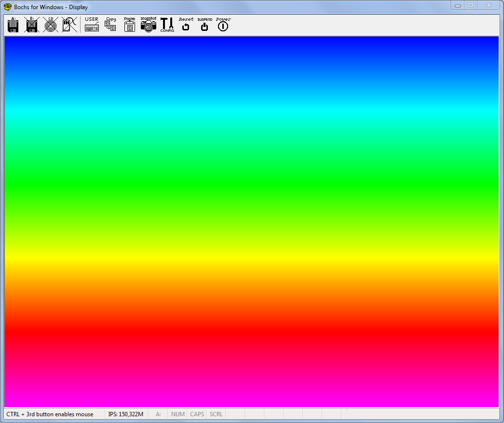Click the 'CTRL + 3rd button enables mouse' text

coord(50,414)
